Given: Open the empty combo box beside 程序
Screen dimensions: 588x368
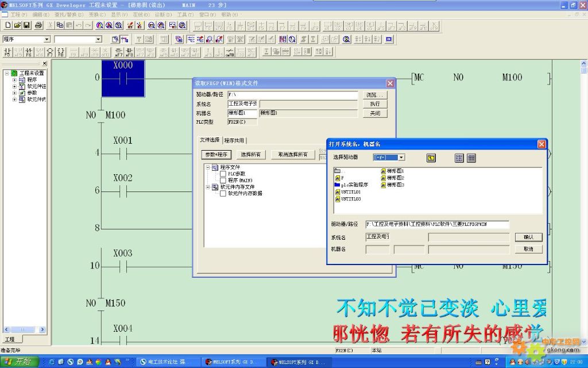Looking at the screenshot, I should (x=98, y=39).
